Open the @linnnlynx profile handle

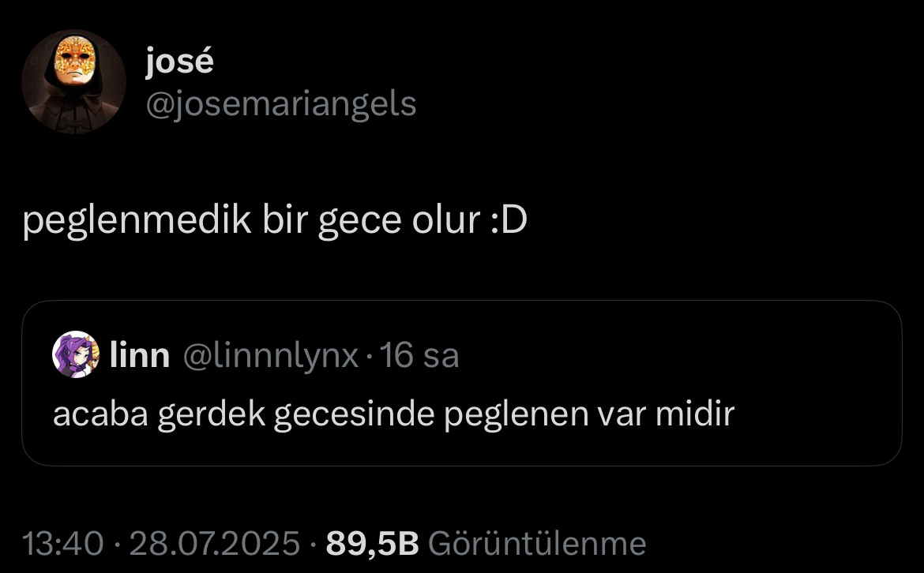[271, 356]
